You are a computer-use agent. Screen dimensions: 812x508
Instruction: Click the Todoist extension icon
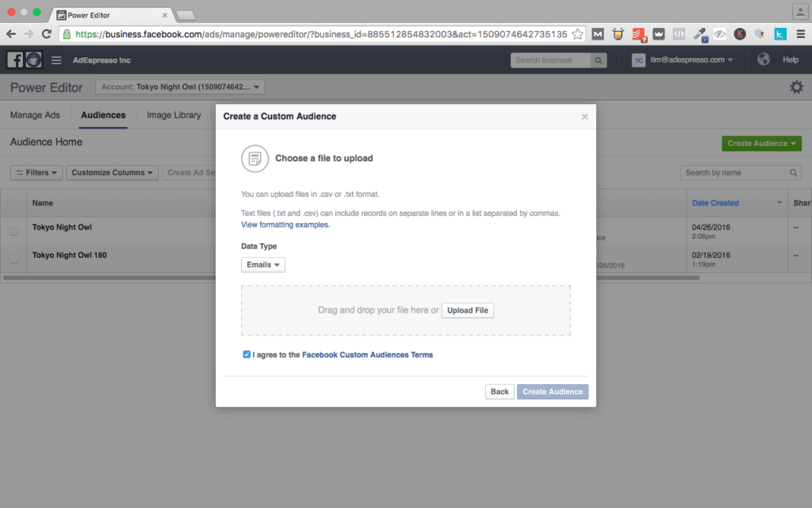(x=638, y=34)
